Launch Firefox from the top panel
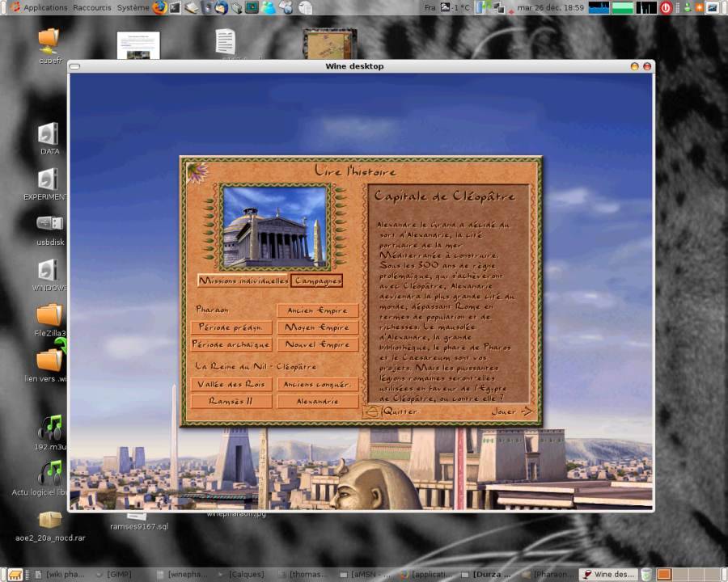Screen dimensions: 728x582 (x=159, y=8)
